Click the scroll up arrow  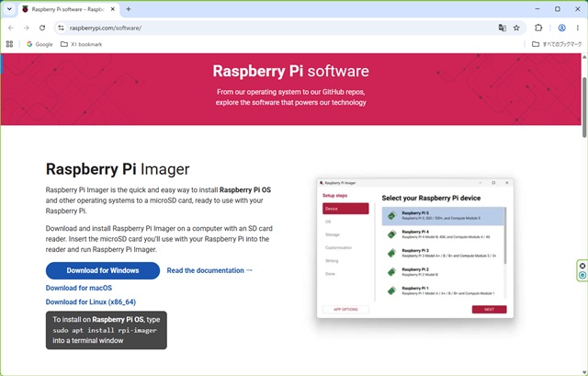pos(584,57)
